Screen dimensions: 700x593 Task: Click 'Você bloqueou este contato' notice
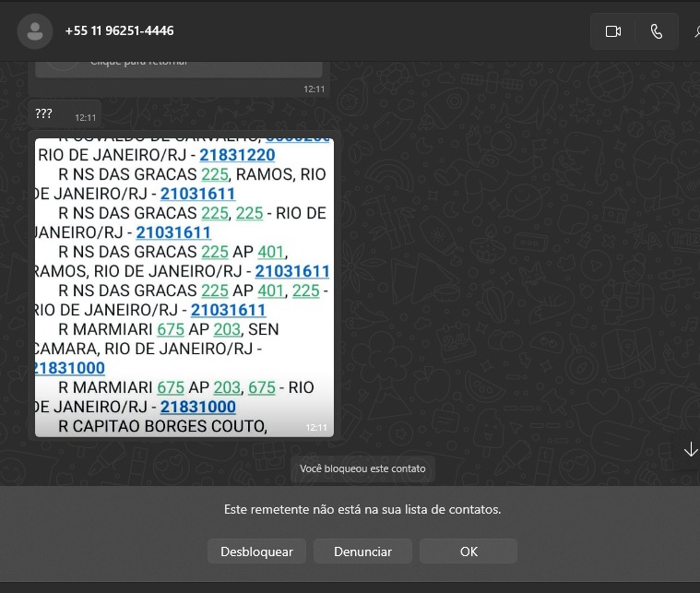pyautogui.click(x=362, y=468)
